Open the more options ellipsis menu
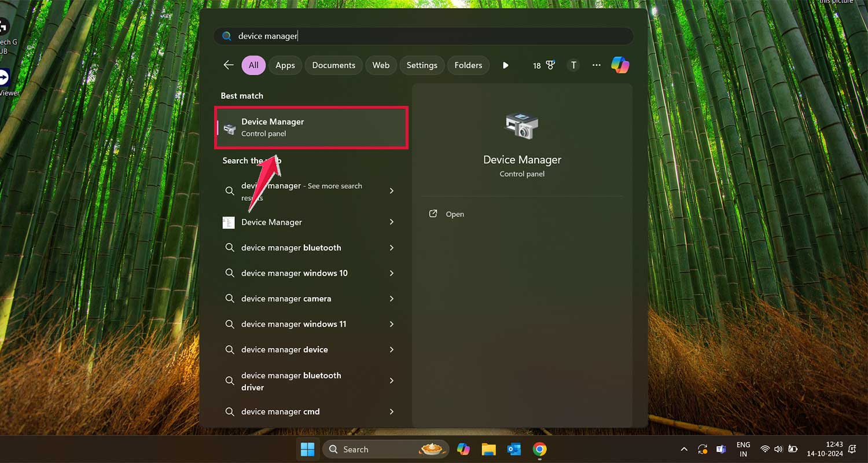The image size is (868, 463). coord(596,65)
